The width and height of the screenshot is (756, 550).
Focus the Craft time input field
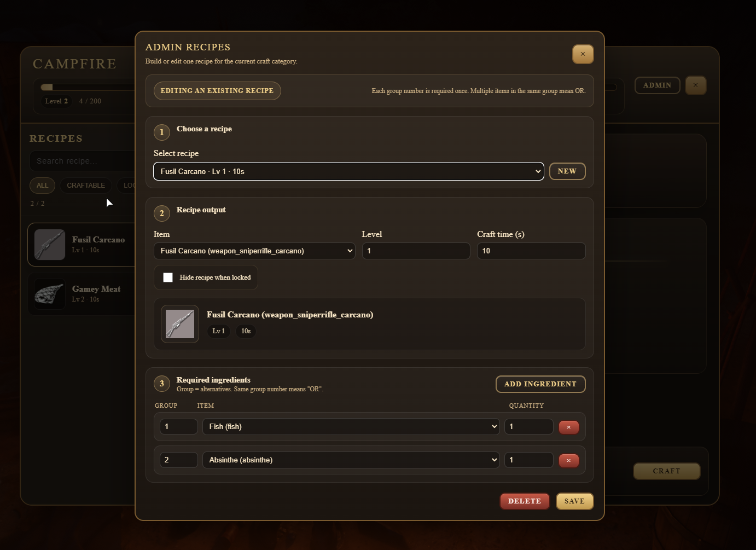pos(531,251)
